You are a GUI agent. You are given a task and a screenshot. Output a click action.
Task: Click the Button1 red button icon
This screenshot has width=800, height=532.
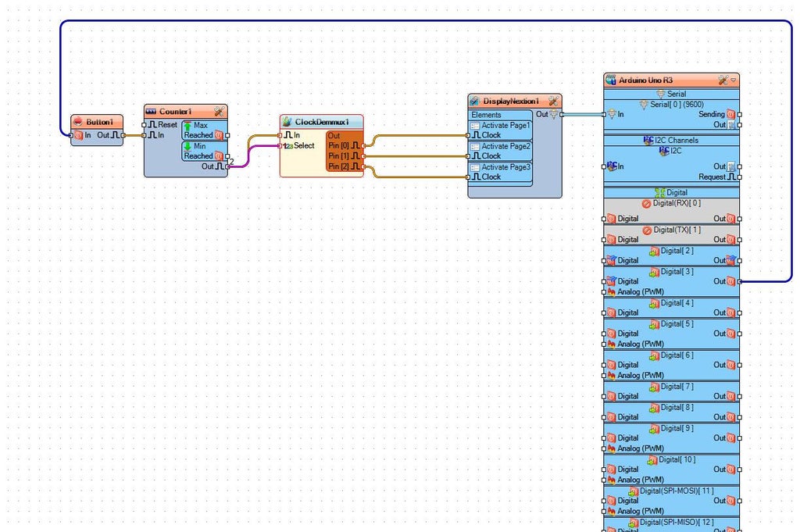click(78, 122)
